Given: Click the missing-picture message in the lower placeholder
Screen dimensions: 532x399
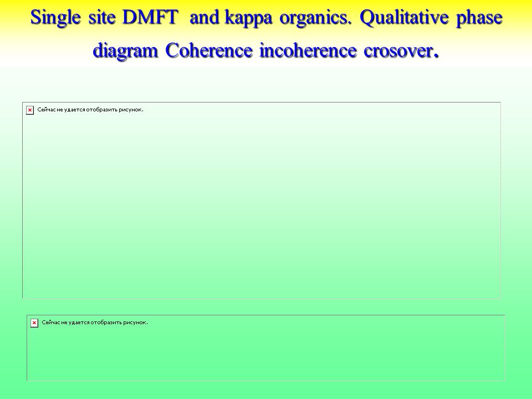Looking at the screenshot, I should pos(95,323).
